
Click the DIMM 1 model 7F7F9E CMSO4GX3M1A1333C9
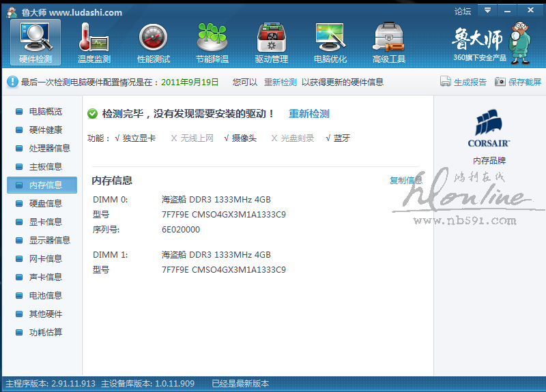click(224, 270)
